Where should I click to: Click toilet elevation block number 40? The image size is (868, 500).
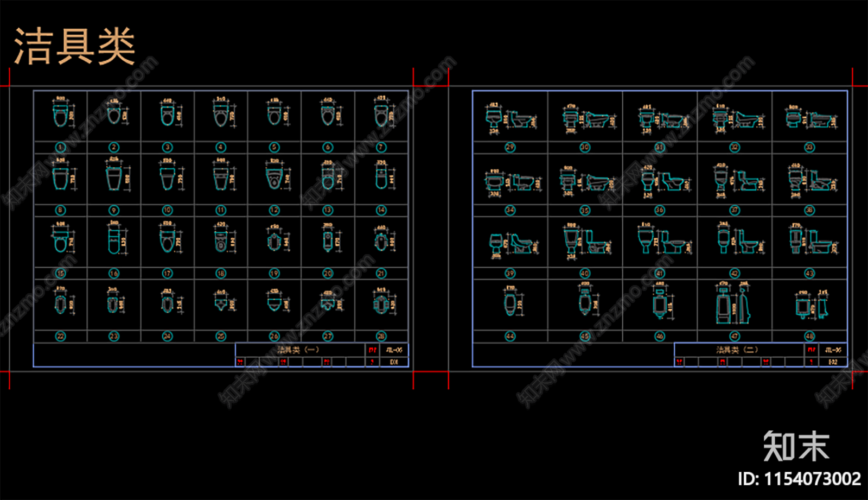pyautogui.click(x=586, y=241)
